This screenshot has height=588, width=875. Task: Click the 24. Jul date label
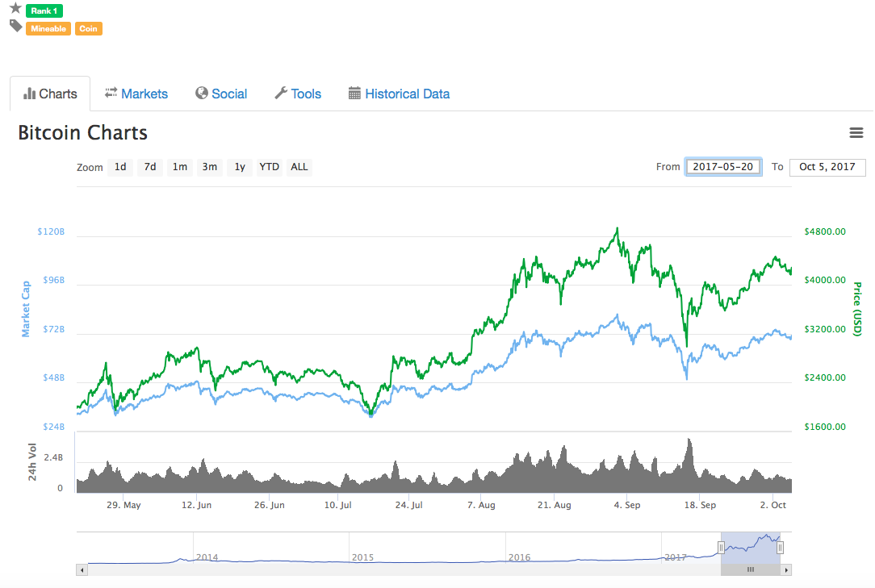[x=409, y=505]
